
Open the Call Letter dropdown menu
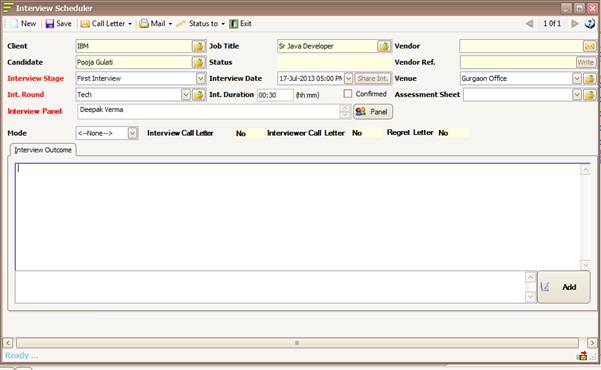(106, 24)
